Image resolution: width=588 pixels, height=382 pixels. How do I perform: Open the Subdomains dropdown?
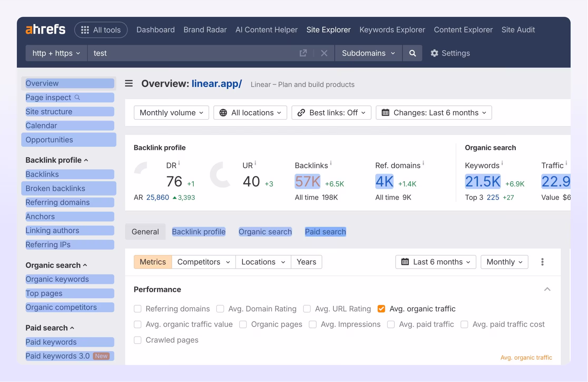click(x=368, y=53)
